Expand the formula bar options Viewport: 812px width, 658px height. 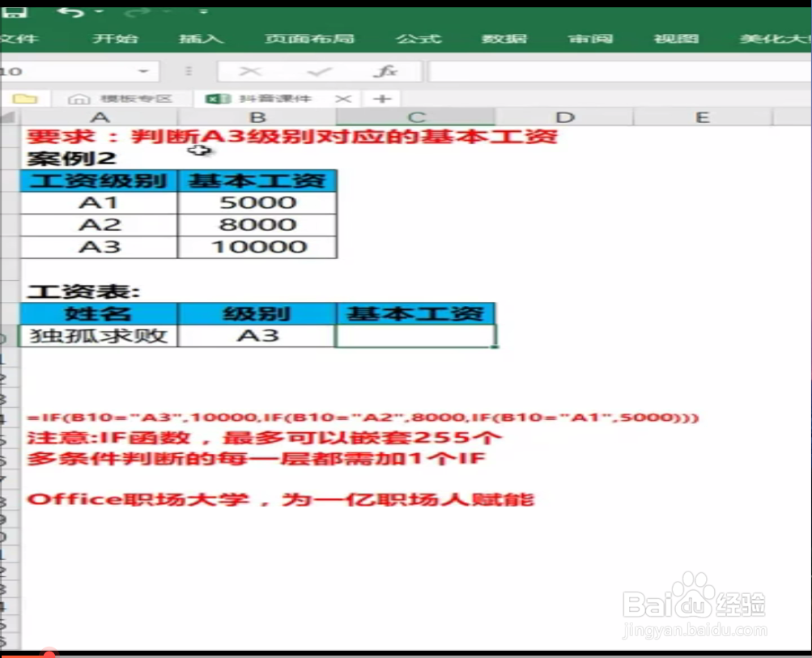(x=188, y=70)
